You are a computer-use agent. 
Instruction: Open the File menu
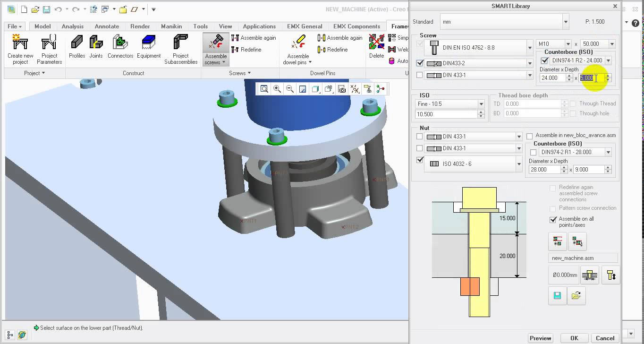(15, 26)
